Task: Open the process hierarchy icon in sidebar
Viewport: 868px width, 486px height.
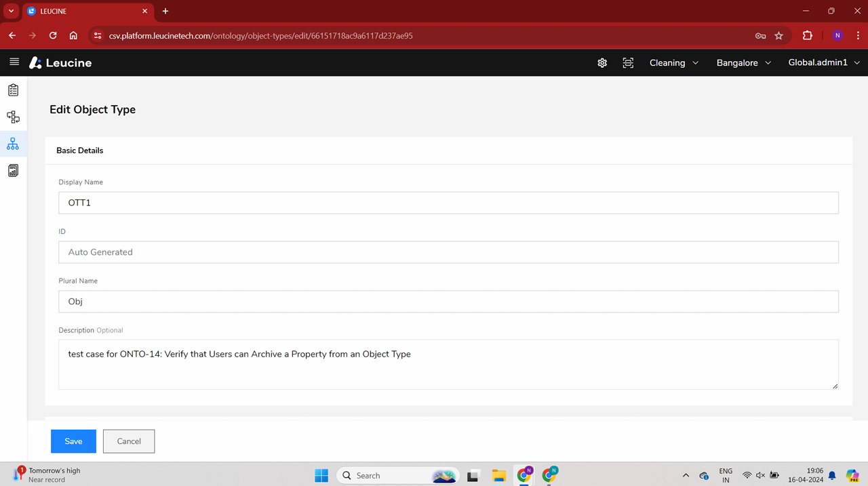Action: [13, 117]
